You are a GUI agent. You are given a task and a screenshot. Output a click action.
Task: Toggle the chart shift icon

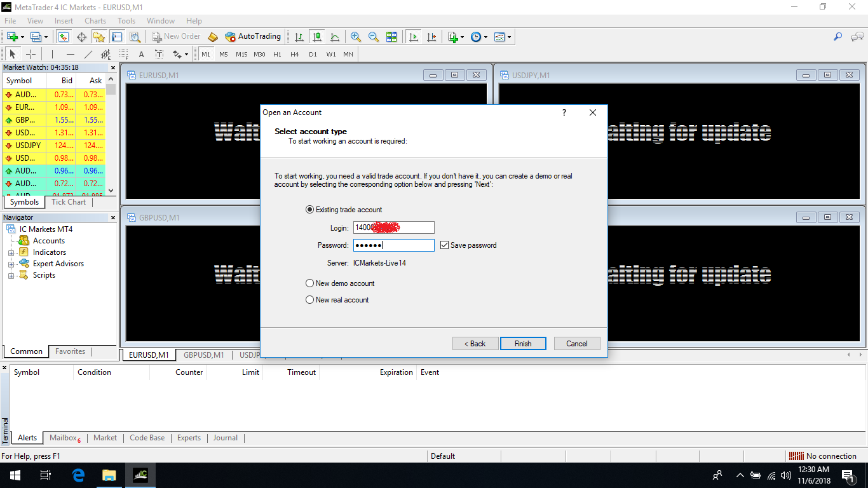(x=431, y=37)
